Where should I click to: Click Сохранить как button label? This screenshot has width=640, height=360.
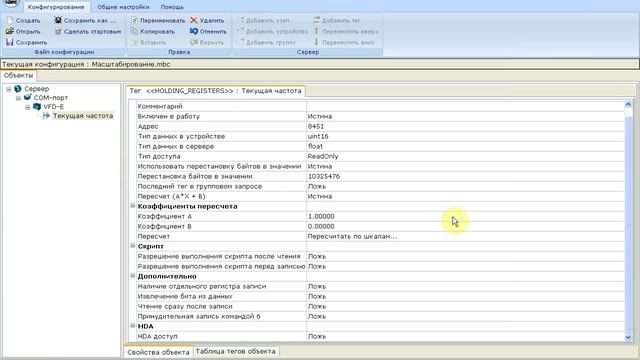[90, 20]
